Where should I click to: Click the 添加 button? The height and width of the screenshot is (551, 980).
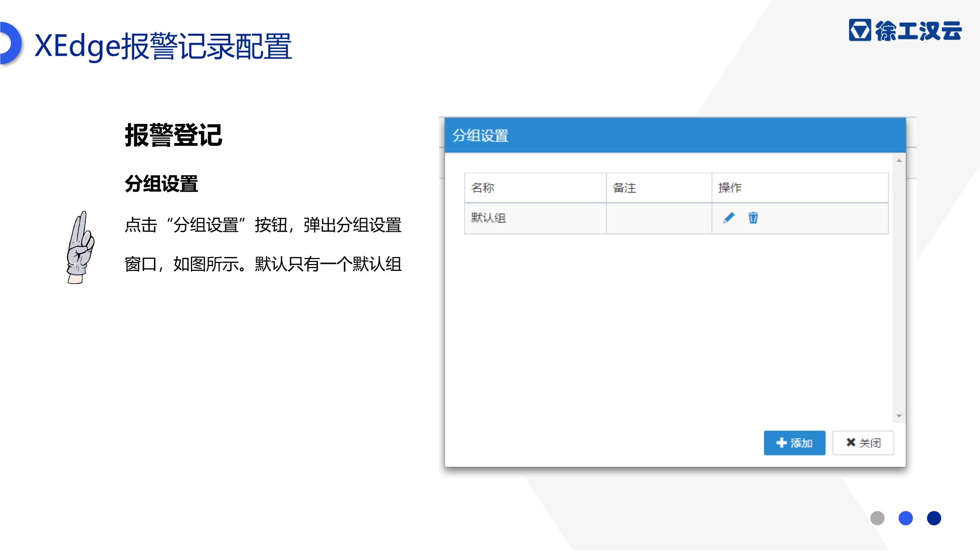point(794,443)
